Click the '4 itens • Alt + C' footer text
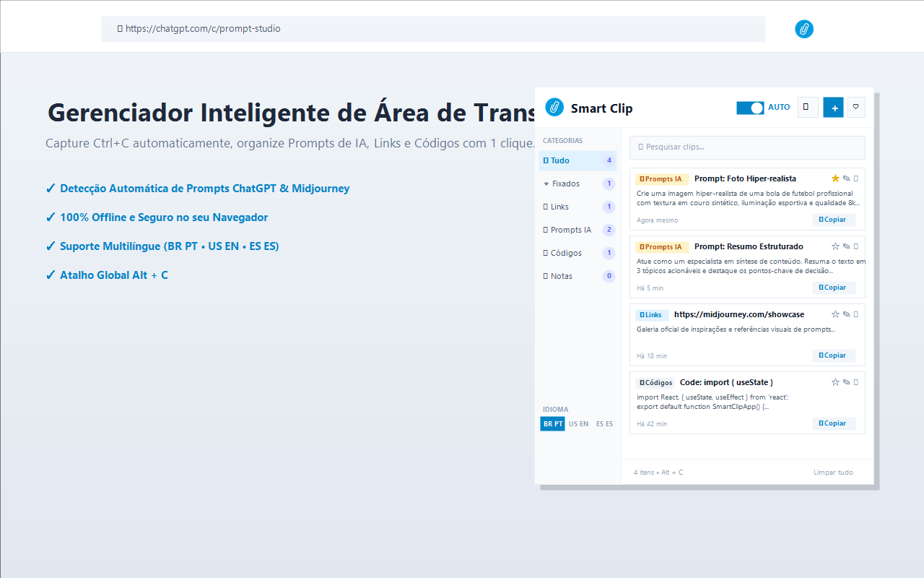Screen dimensions: 924x578 coord(658,473)
